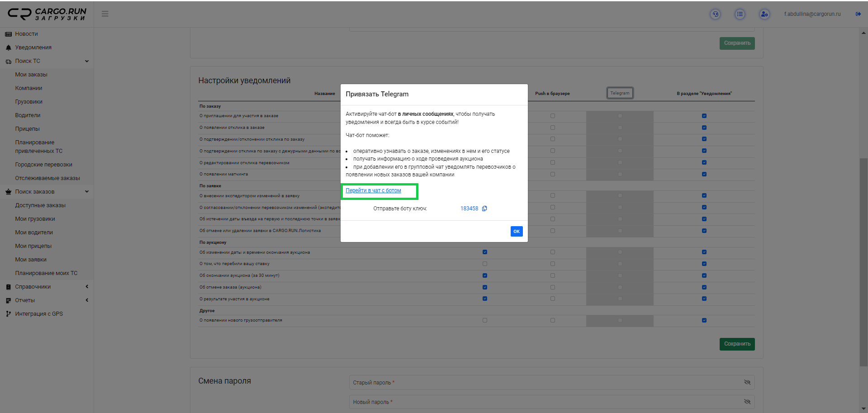The height and width of the screenshot is (413, 868).
Task: Toggle Push checkbox for 'О приглашении для участия в заказе'
Action: click(x=553, y=116)
